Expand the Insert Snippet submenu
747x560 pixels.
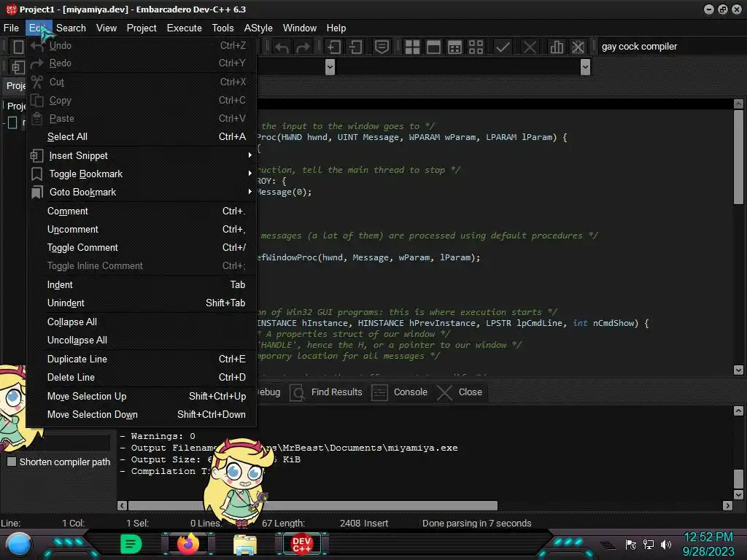point(141,156)
